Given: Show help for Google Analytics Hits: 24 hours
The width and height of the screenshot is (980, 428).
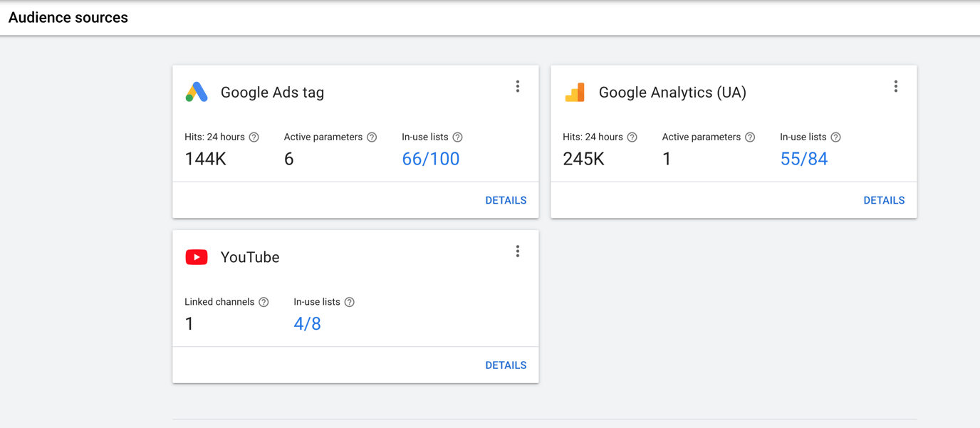Looking at the screenshot, I should [x=632, y=137].
